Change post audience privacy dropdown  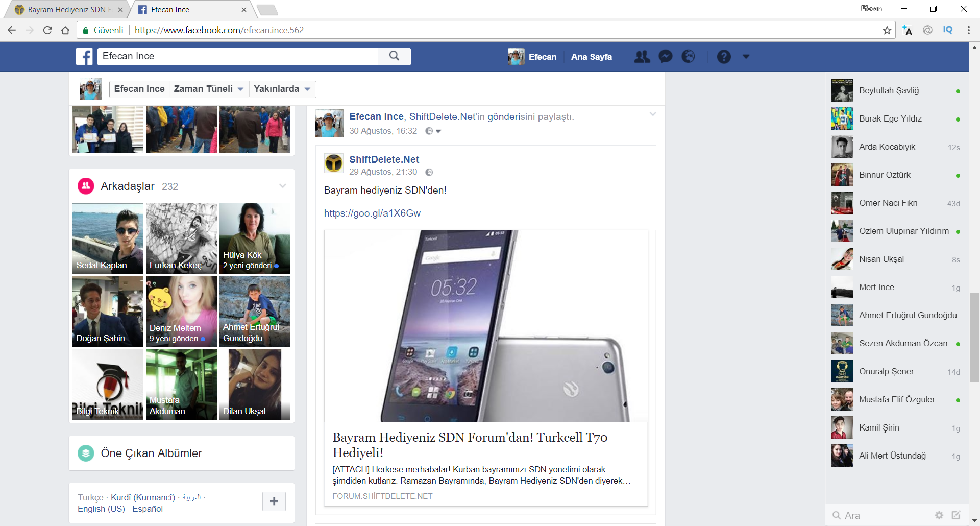433,131
